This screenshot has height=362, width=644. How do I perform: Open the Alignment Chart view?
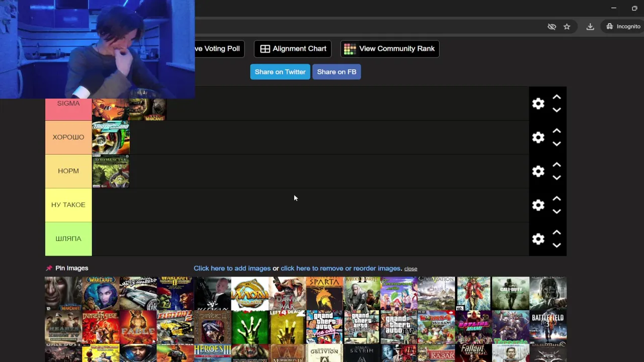click(293, 49)
